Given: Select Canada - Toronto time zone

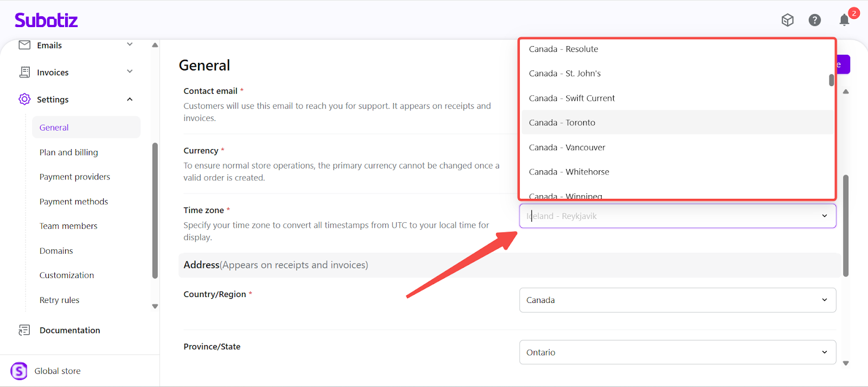Looking at the screenshot, I should tap(562, 123).
